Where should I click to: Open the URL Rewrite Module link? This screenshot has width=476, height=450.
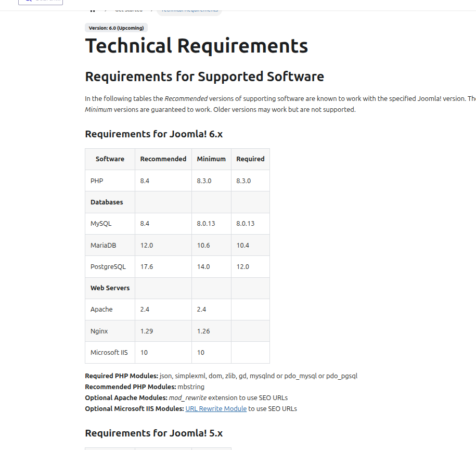pos(216,409)
